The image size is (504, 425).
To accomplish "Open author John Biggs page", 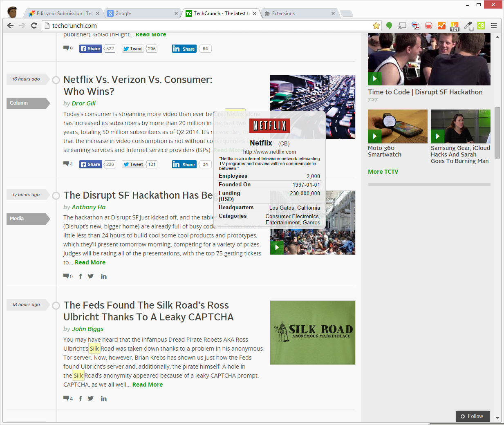I will [x=87, y=329].
